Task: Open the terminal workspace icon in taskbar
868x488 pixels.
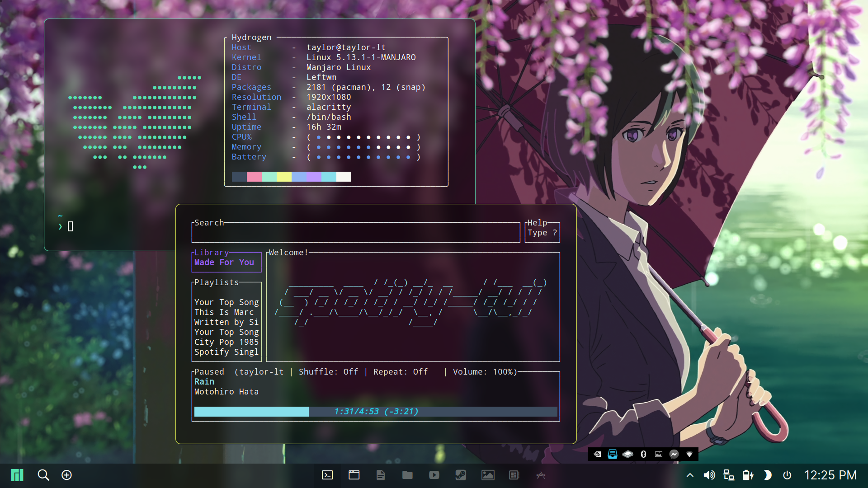Action: pos(327,475)
